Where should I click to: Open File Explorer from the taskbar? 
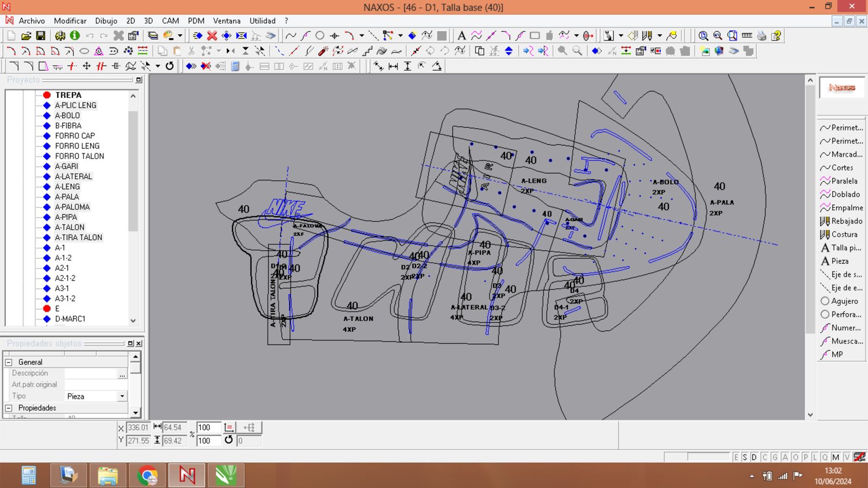[108, 476]
